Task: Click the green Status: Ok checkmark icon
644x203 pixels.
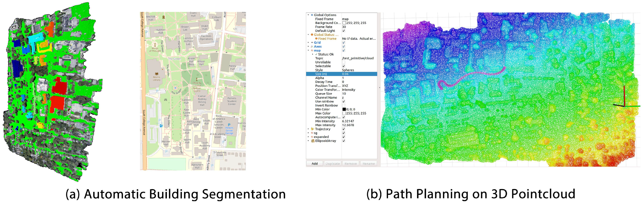Action: pos(316,54)
